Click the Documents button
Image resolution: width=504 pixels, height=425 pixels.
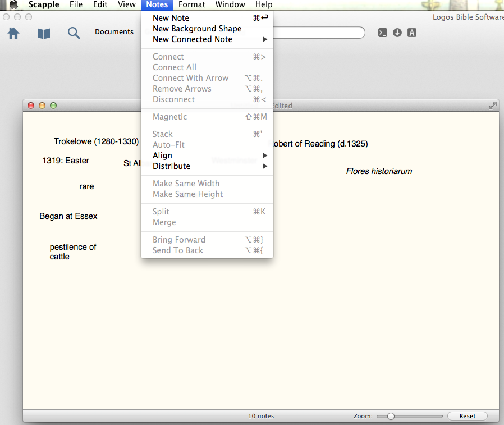click(114, 32)
